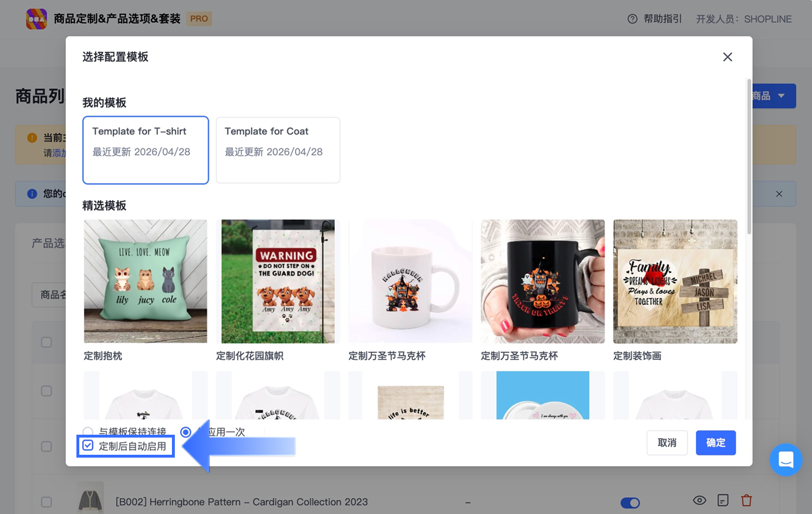Select the Template for T-shirt card
The height and width of the screenshot is (514, 812).
click(146, 150)
